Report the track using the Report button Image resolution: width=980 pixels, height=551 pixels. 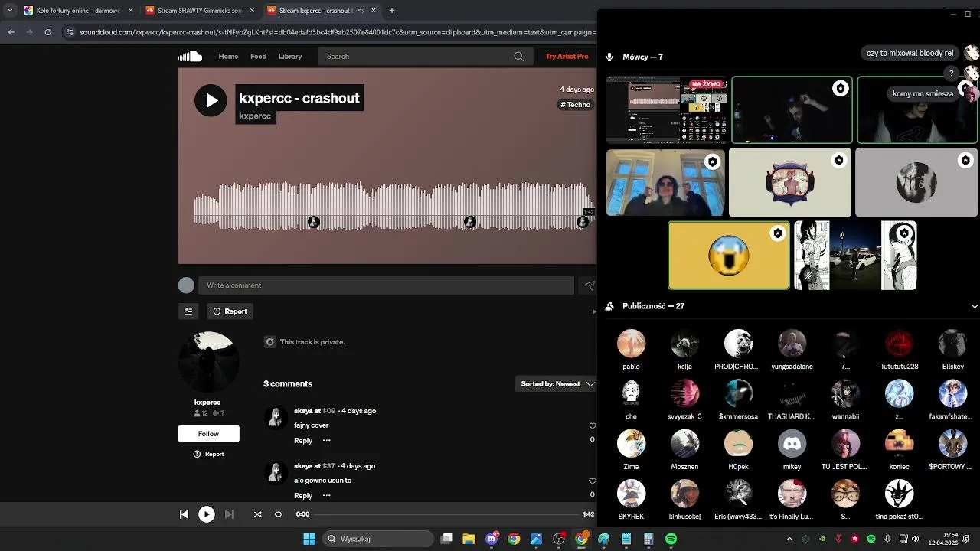tap(230, 311)
